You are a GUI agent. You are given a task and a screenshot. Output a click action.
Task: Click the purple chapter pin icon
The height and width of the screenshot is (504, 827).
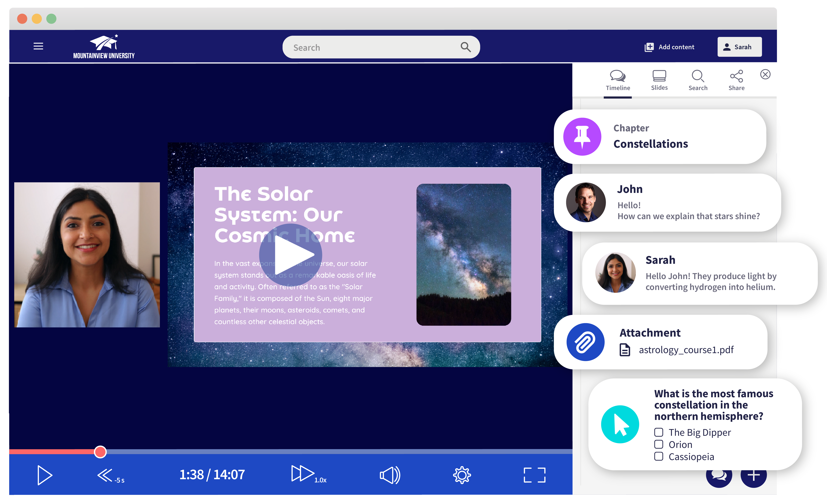pyautogui.click(x=582, y=136)
